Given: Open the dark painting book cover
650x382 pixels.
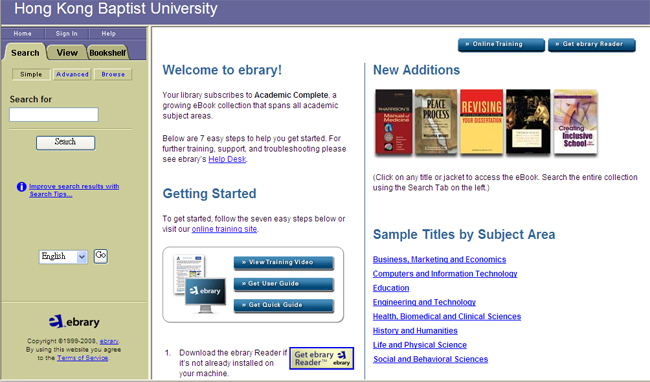Looking at the screenshot, I should [528, 122].
